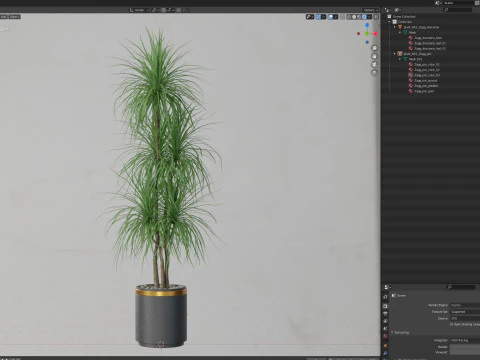This screenshot has height=360, width=480.
Task: Click the blue Z axis on navigation gizmo
Action: tap(367, 25)
